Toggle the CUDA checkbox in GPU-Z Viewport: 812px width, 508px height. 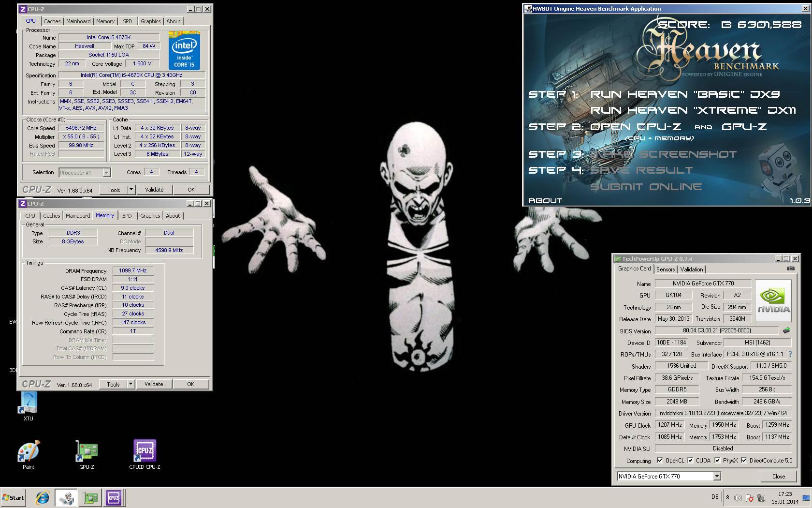pyautogui.click(x=690, y=460)
